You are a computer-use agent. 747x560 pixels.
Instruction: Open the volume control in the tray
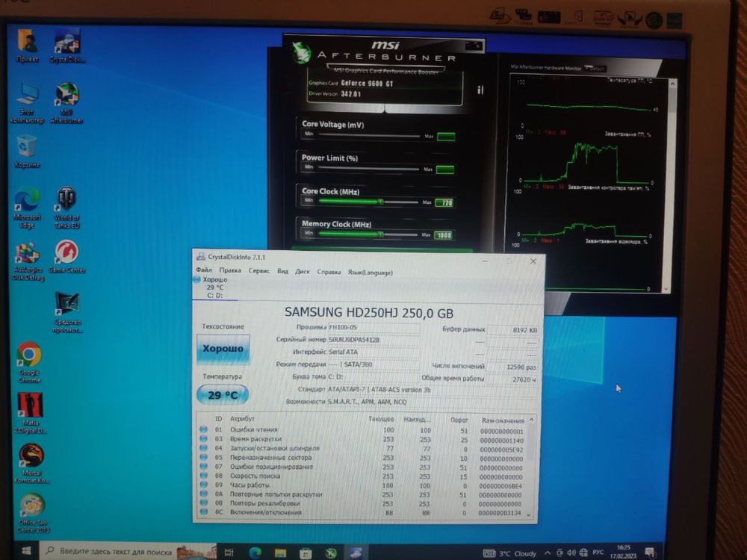click(x=571, y=553)
